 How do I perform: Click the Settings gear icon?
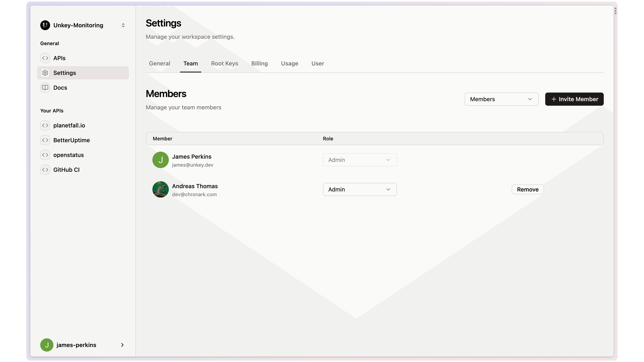point(45,72)
